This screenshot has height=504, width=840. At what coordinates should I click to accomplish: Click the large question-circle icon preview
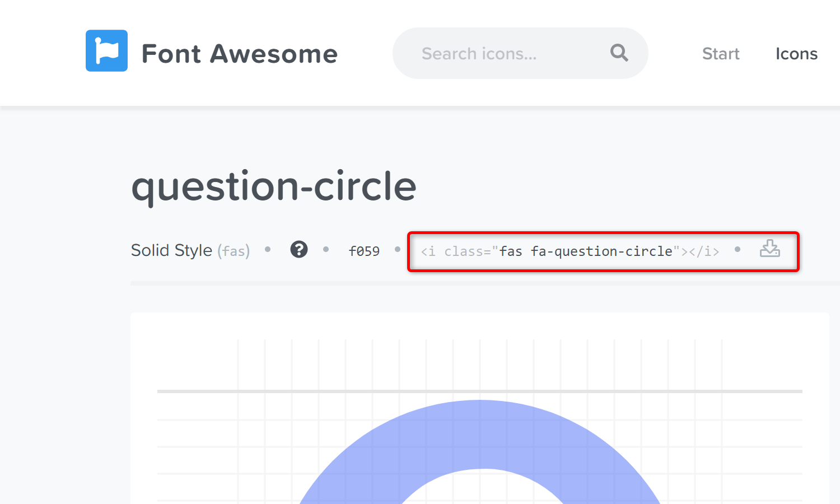[480, 451]
